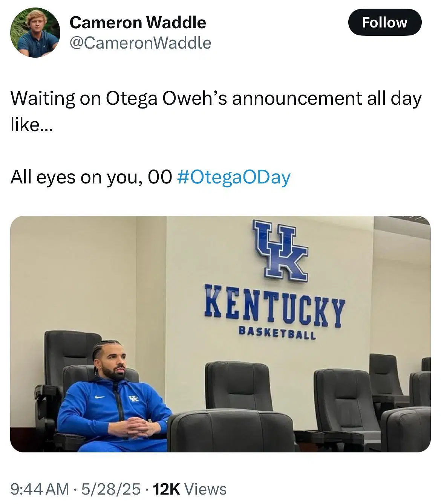Click the "All eyes on you, OO" text

(91, 177)
